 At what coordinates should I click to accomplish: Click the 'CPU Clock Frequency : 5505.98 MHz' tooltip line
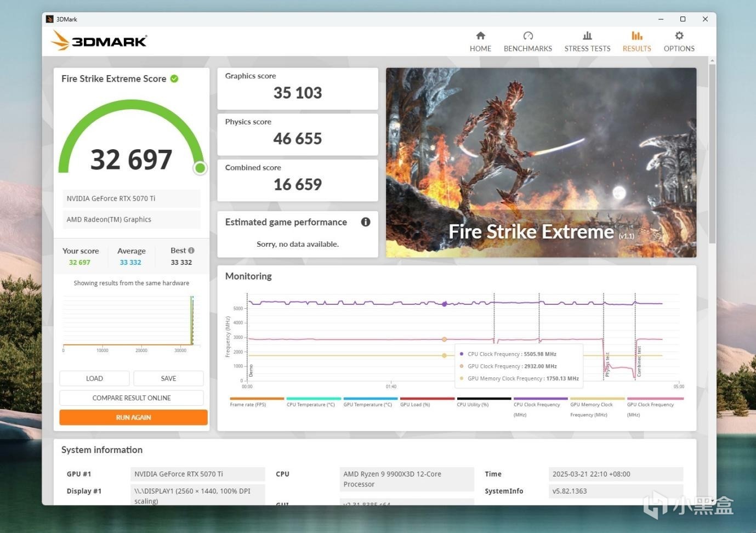512,354
